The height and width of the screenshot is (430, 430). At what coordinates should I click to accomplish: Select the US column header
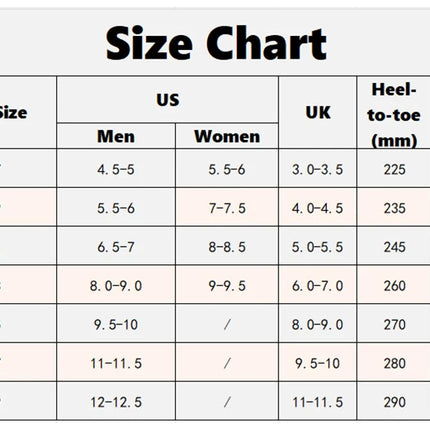(168, 100)
